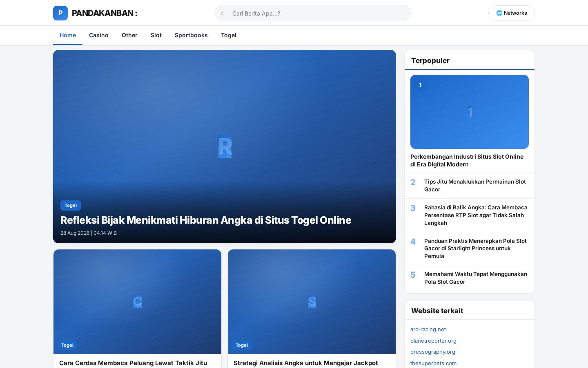Open the Refleksi Bijak Menikmati Hiburan headline
Viewport: 588px width, 368px height.
[206, 220]
